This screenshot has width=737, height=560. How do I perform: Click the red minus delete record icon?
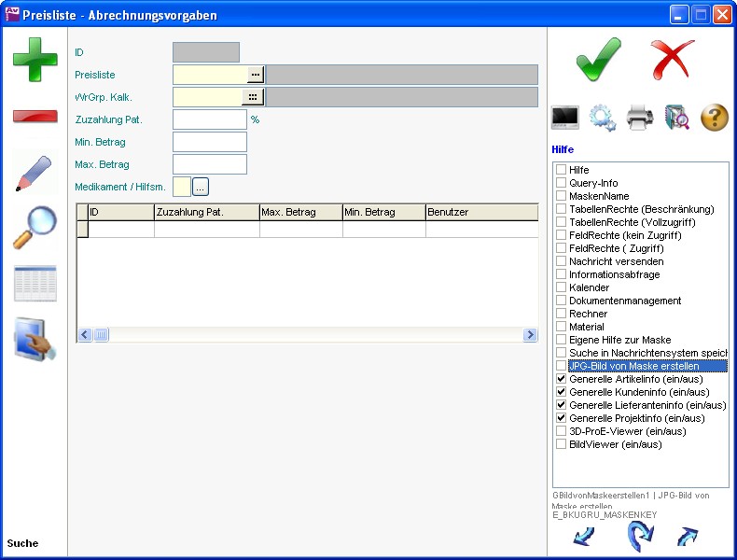pos(35,117)
